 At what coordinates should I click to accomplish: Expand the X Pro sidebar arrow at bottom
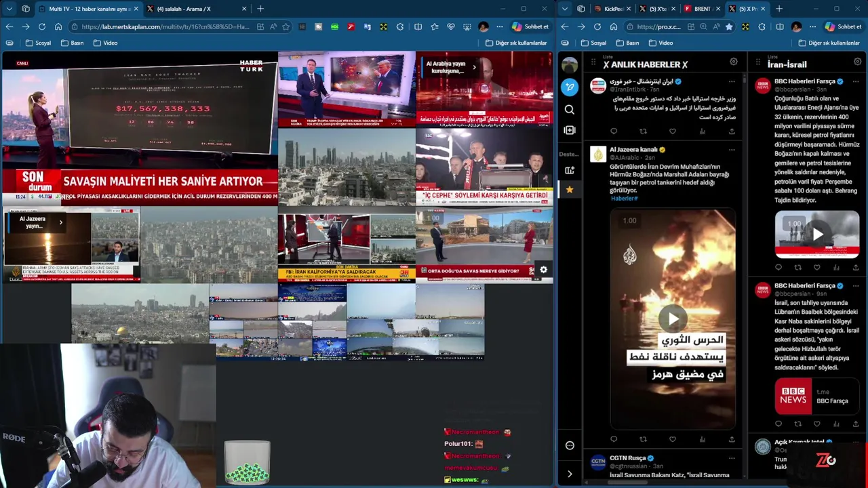pos(570,474)
